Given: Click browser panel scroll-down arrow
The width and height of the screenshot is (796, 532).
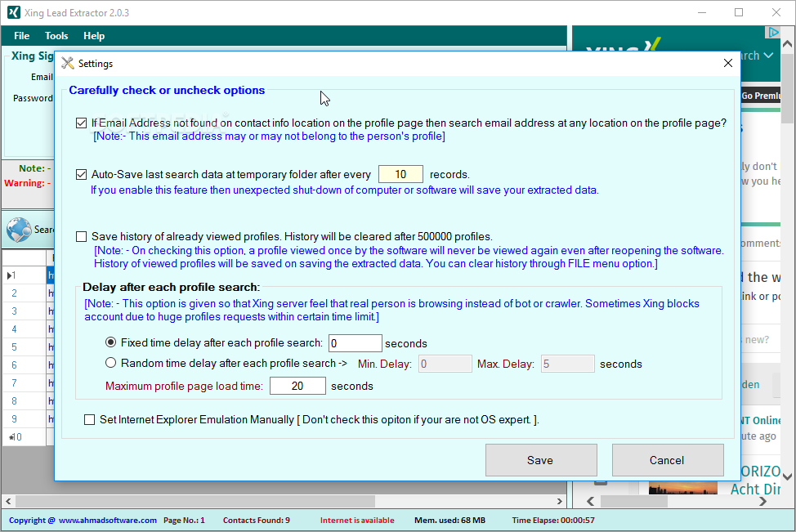Looking at the screenshot, I should [x=787, y=476].
